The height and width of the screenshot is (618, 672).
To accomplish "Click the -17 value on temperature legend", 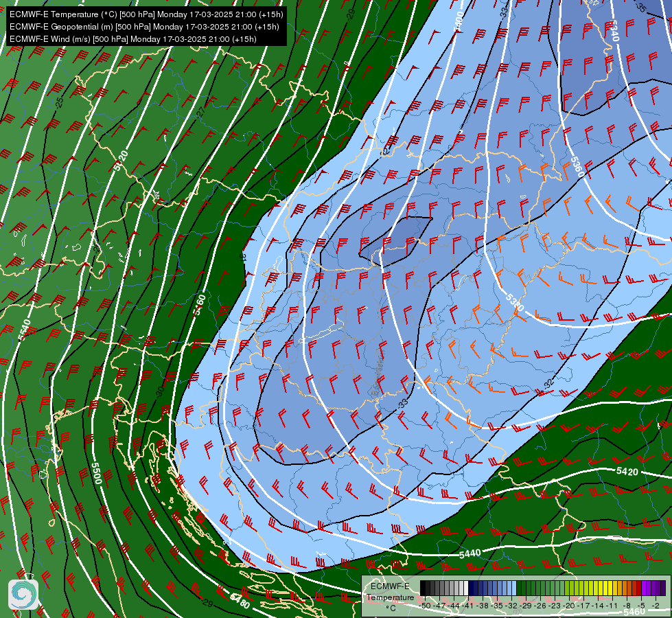I will 583,606.
